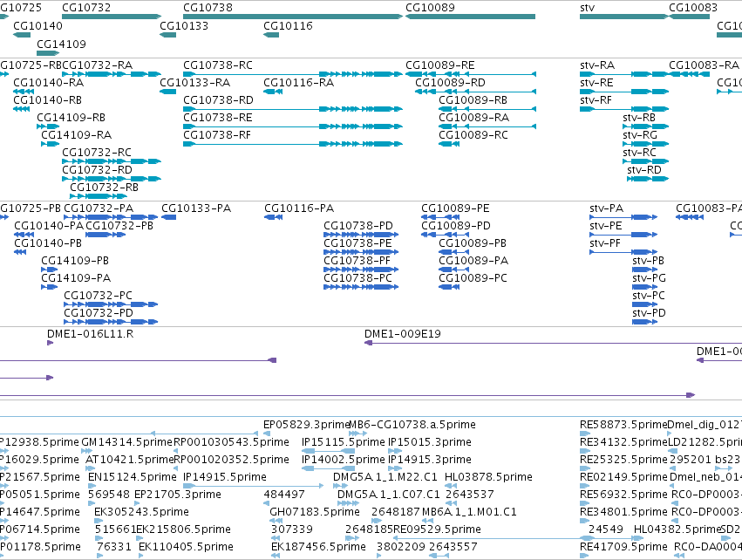742x560 pixels.
Task: Click transcript CG10089-RB
Action: click(x=473, y=100)
